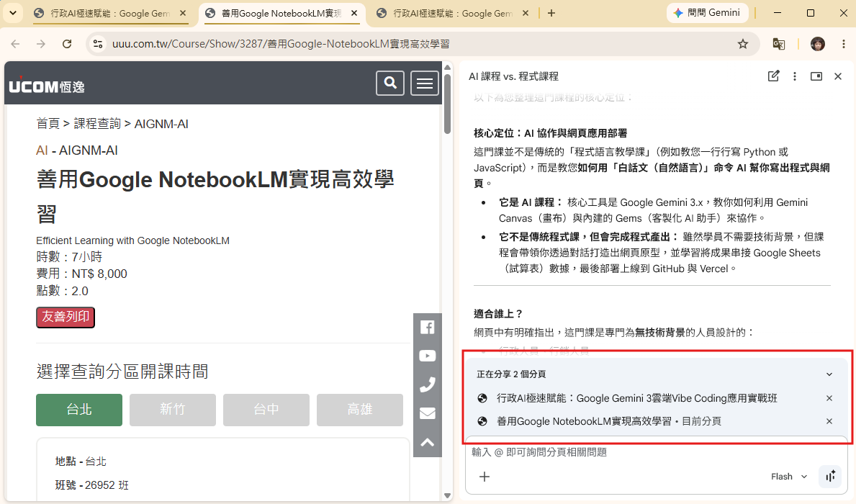
Task: Select the 新竹 region button
Action: point(173,410)
